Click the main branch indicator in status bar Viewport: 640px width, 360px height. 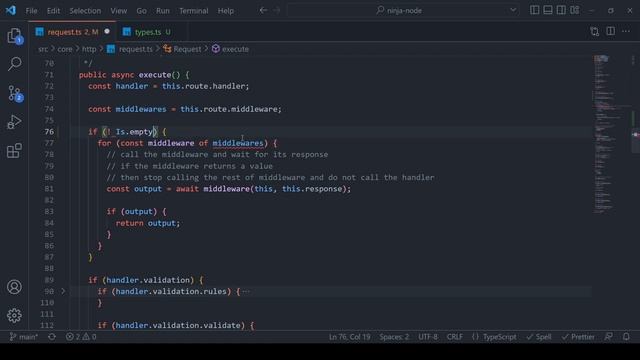click(x=24, y=337)
